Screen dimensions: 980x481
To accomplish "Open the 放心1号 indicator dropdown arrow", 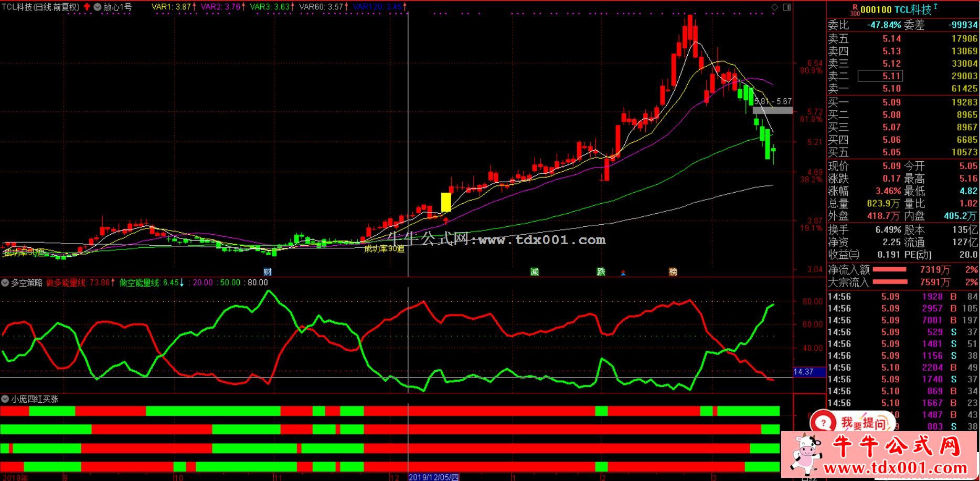I will coord(98,7).
